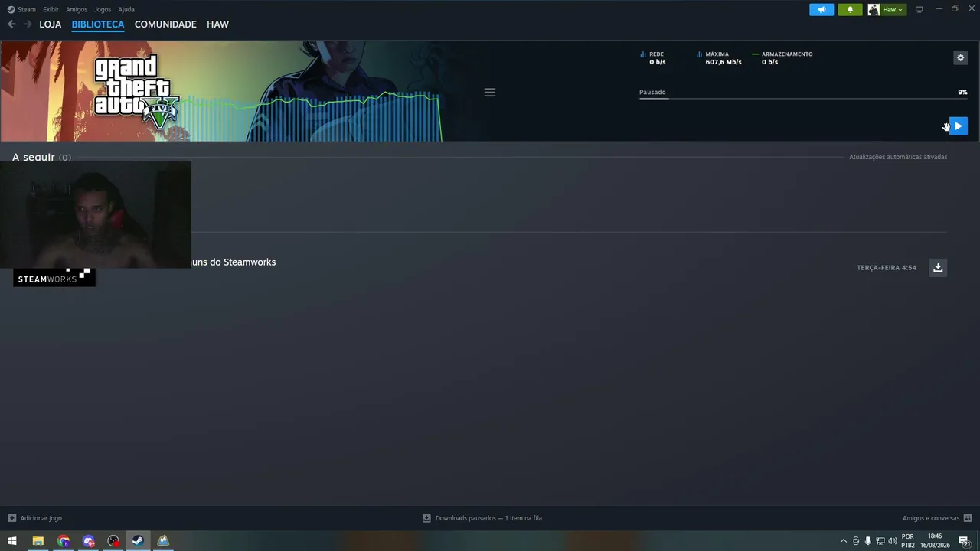
Task: Open the network tray icon
Action: coord(880,541)
